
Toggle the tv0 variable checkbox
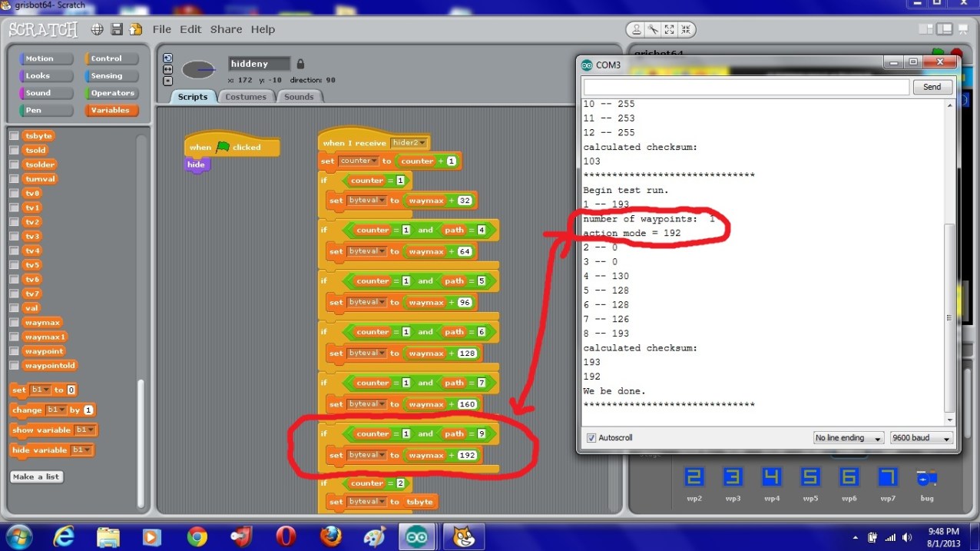[14, 193]
